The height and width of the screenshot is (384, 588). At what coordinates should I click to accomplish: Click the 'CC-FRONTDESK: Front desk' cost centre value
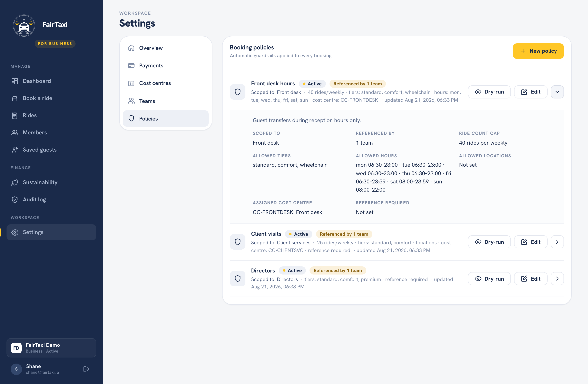pyautogui.click(x=287, y=212)
